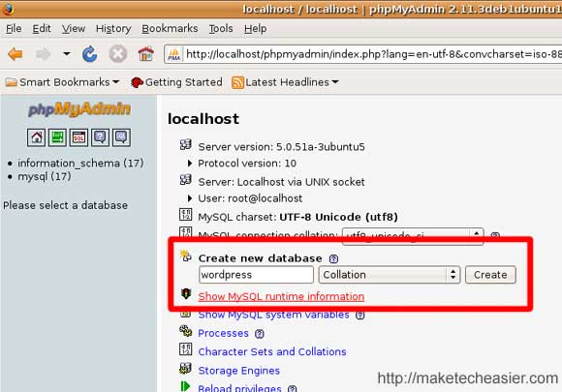
Task: Go to the browser Home icon
Action: pos(146,54)
